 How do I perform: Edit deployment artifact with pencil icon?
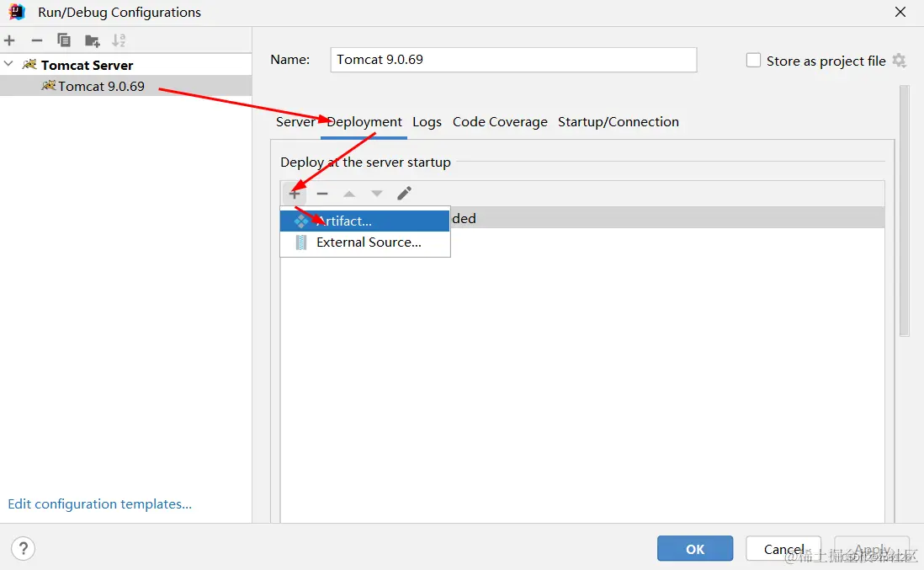[404, 194]
